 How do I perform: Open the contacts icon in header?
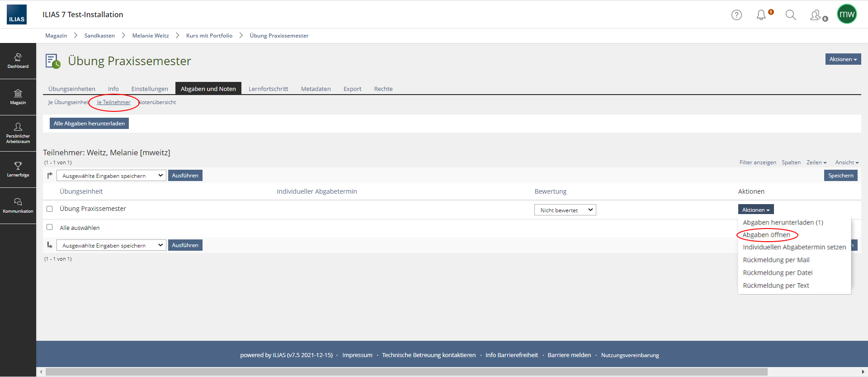point(816,15)
